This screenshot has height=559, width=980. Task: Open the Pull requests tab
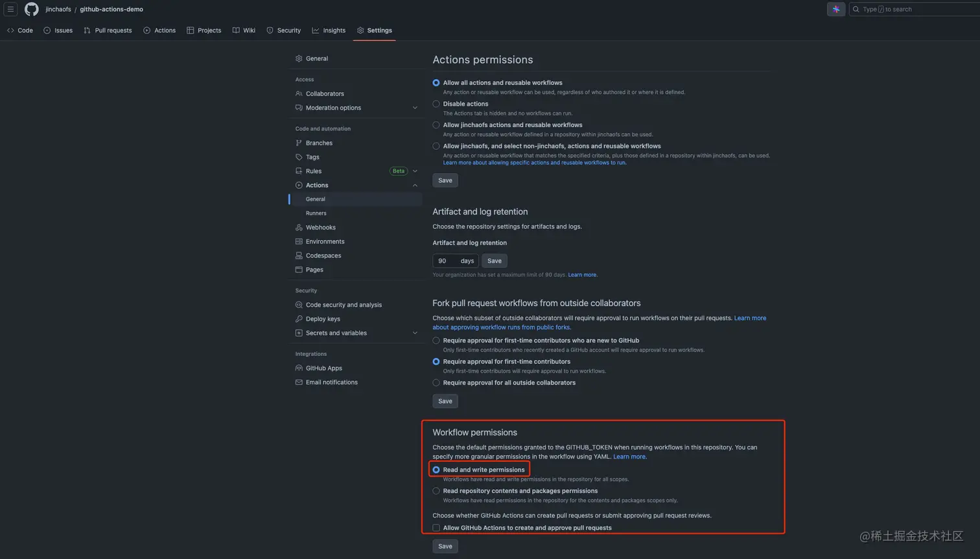[108, 30]
